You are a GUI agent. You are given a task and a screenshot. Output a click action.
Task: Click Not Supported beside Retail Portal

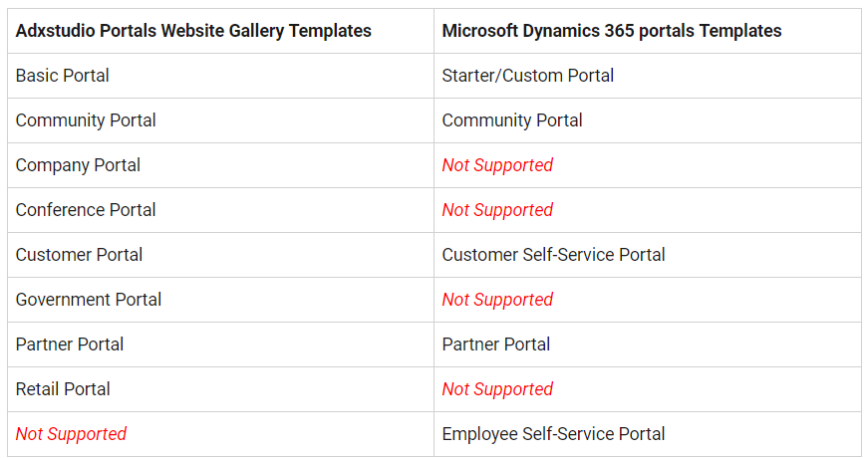point(497,389)
